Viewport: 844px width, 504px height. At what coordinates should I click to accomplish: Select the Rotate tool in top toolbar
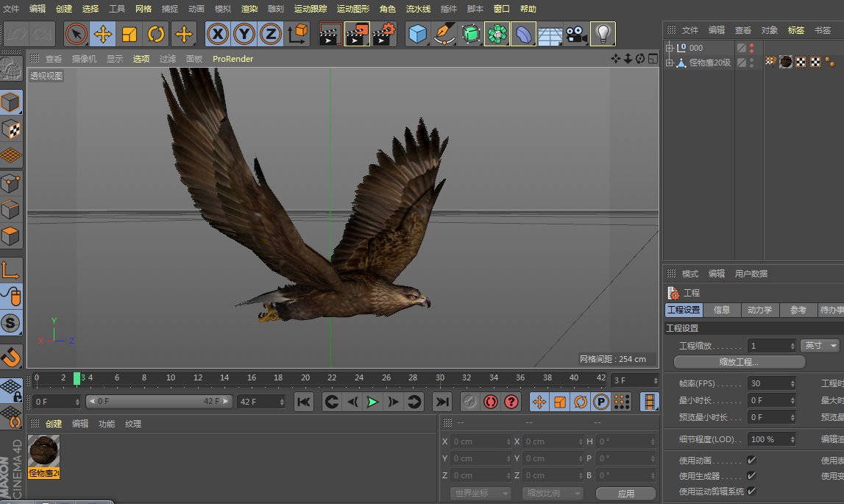coord(156,34)
